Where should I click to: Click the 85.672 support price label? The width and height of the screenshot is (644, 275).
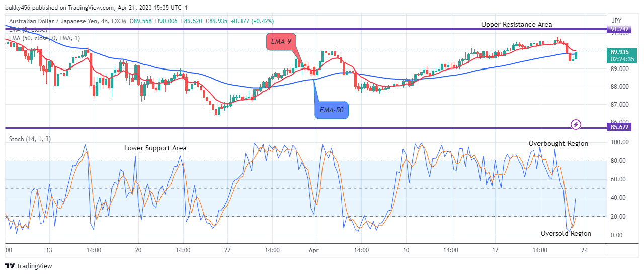pos(620,128)
